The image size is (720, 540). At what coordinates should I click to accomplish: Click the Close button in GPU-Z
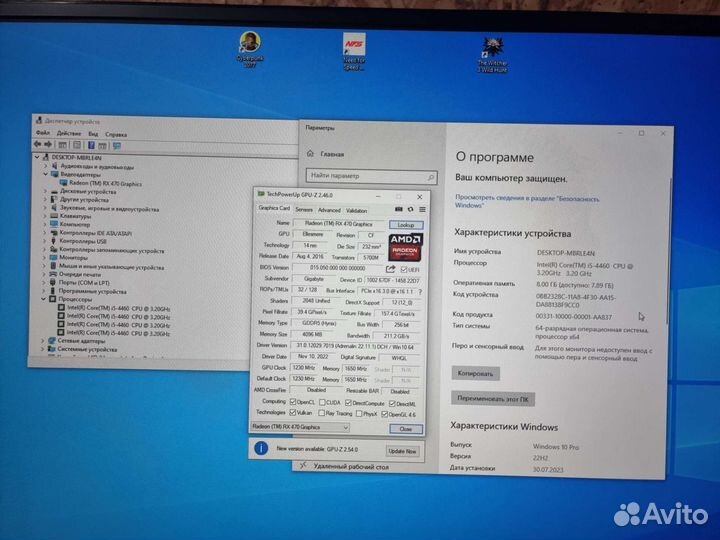point(405,429)
